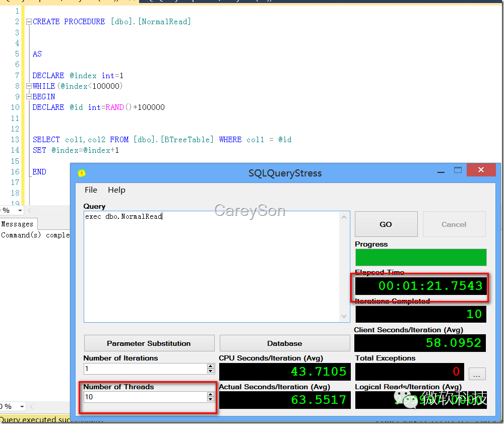Switch to the Messages tab
The height and width of the screenshot is (424, 504).
17,224
